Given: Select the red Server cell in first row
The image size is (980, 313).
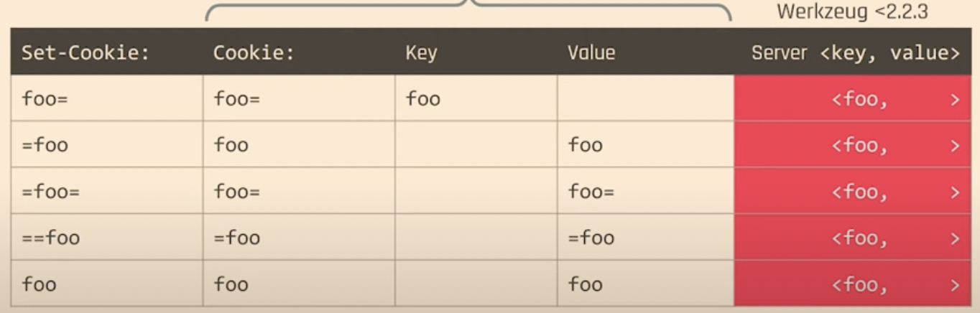Looking at the screenshot, I should [856, 99].
